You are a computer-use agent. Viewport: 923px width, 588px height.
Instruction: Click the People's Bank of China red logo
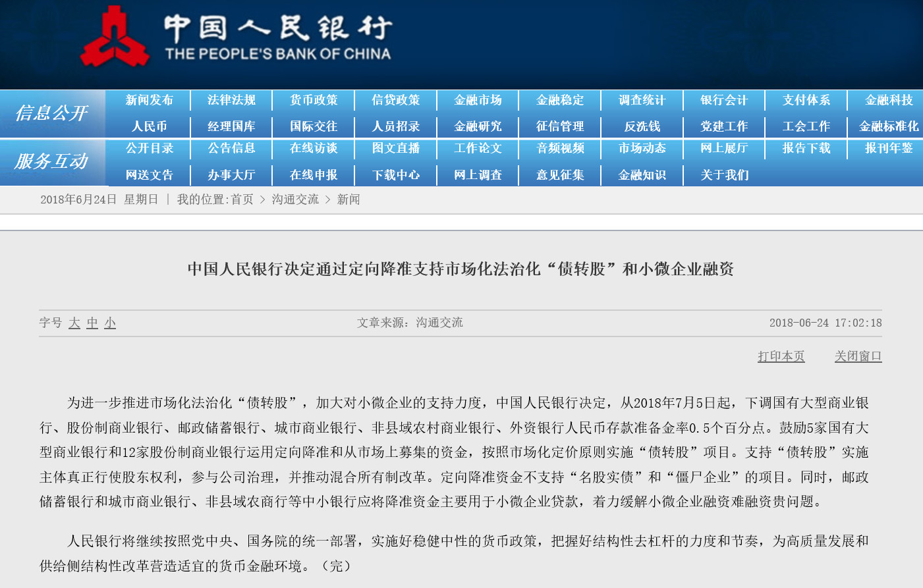[x=115, y=36]
